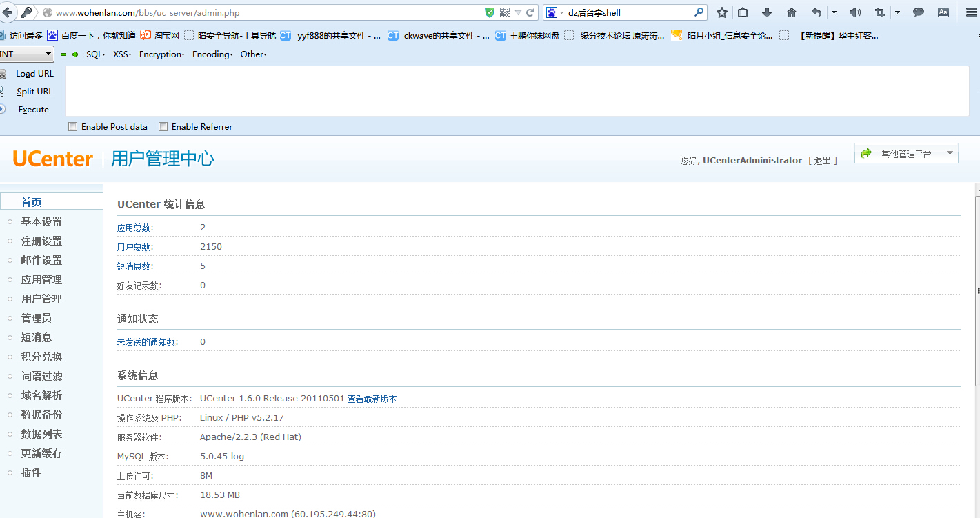Open 注册设置 in the sidebar
980x518 pixels.
pyautogui.click(x=41, y=241)
